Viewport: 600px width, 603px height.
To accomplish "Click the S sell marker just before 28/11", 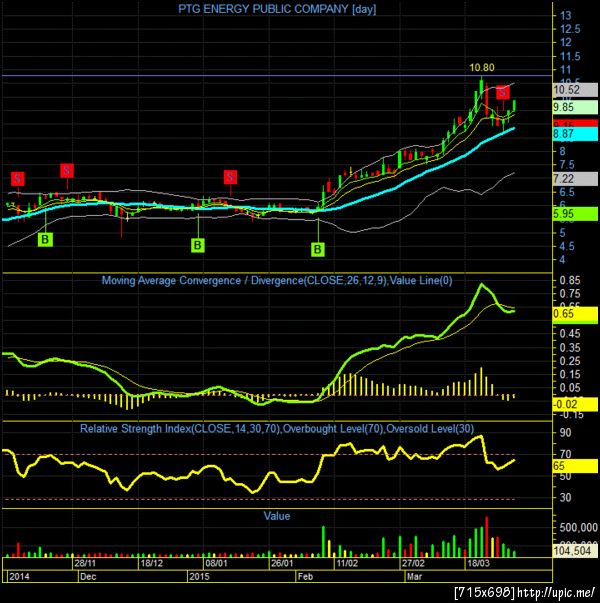I will point(67,170).
